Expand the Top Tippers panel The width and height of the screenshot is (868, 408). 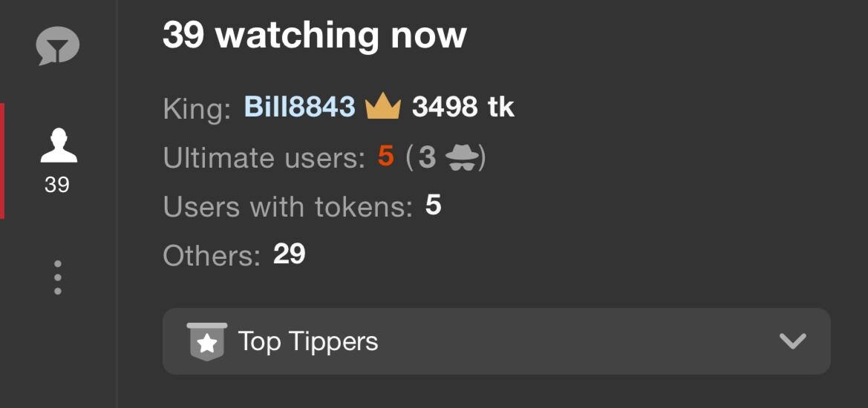coord(496,341)
